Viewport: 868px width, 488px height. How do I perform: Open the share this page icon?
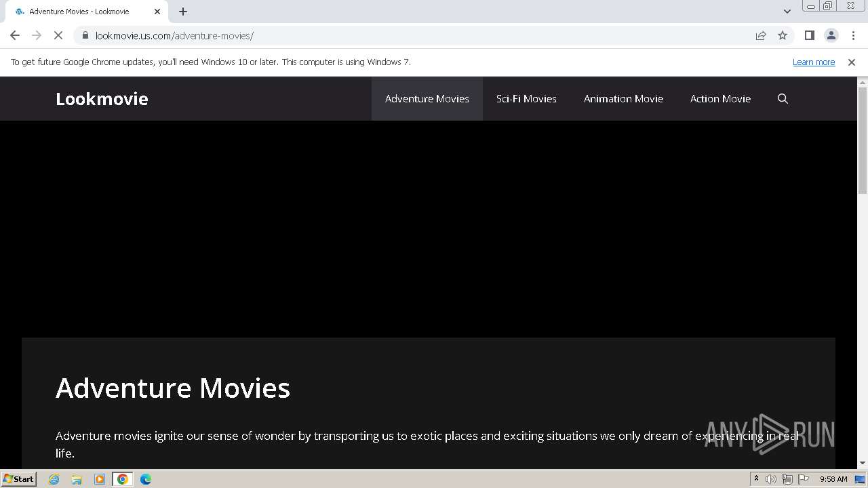(x=761, y=36)
